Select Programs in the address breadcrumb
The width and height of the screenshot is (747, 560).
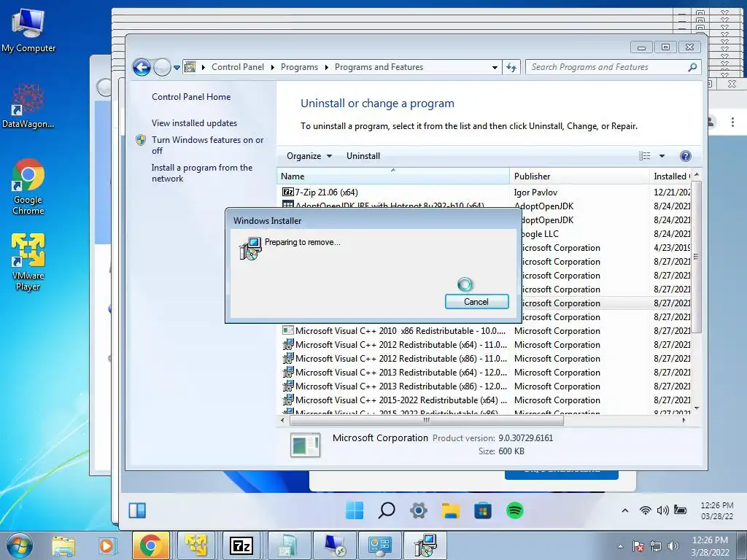[299, 67]
